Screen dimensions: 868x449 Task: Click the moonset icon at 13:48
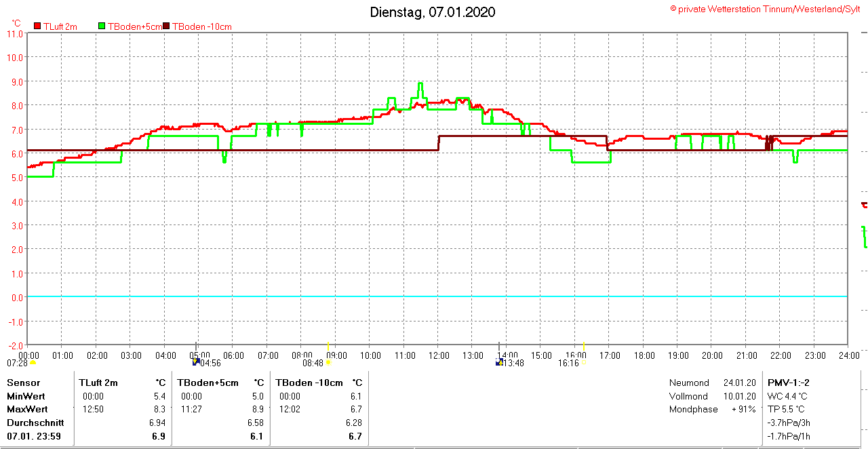click(500, 362)
